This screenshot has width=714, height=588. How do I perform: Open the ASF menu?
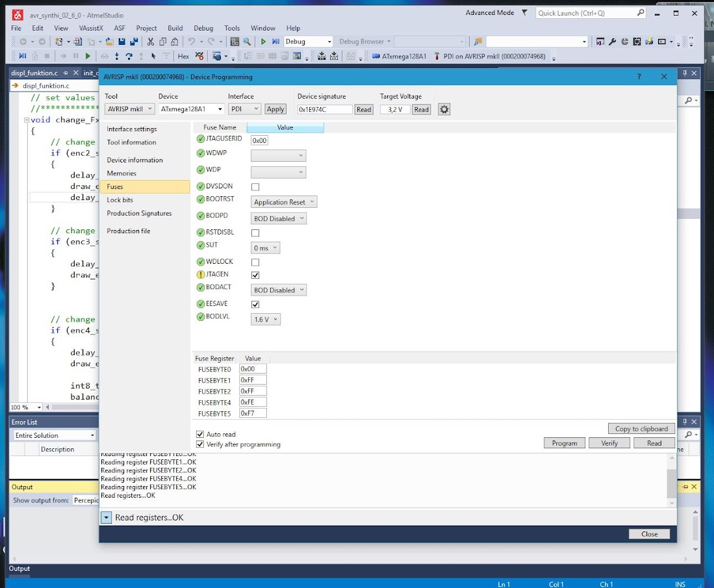(120, 28)
